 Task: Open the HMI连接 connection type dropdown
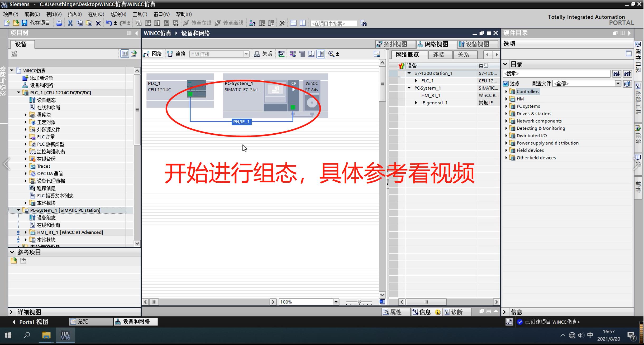246,54
